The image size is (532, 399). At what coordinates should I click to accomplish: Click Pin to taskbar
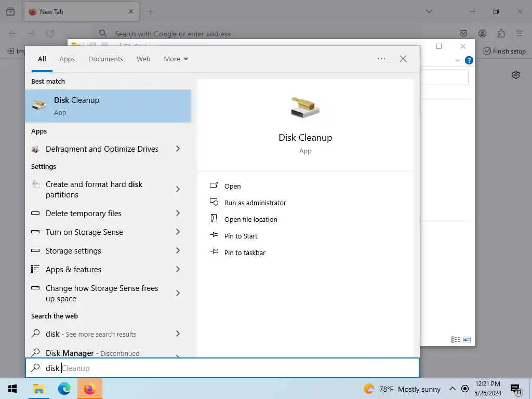(x=245, y=253)
